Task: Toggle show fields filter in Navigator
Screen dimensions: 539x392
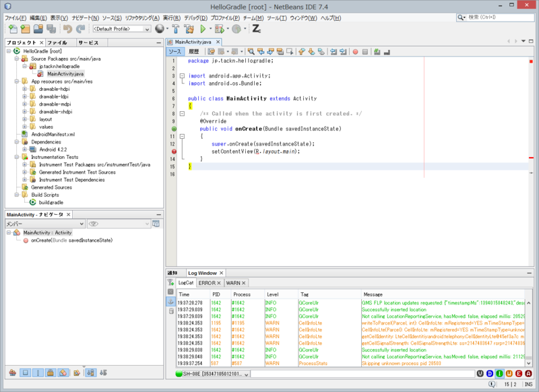Action: point(25,372)
